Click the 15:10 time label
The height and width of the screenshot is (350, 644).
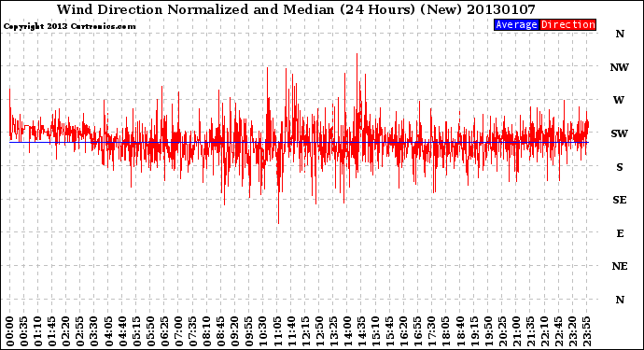[x=375, y=331]
